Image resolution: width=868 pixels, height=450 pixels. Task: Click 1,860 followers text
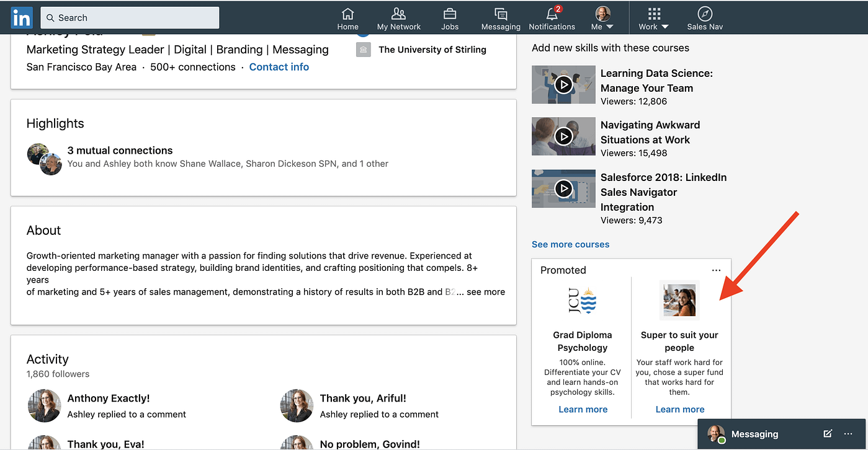58,374
